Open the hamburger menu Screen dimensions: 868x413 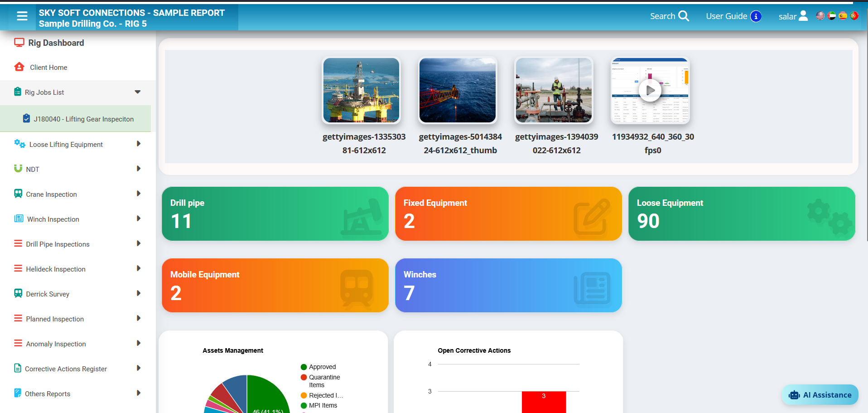click(21, 15)
